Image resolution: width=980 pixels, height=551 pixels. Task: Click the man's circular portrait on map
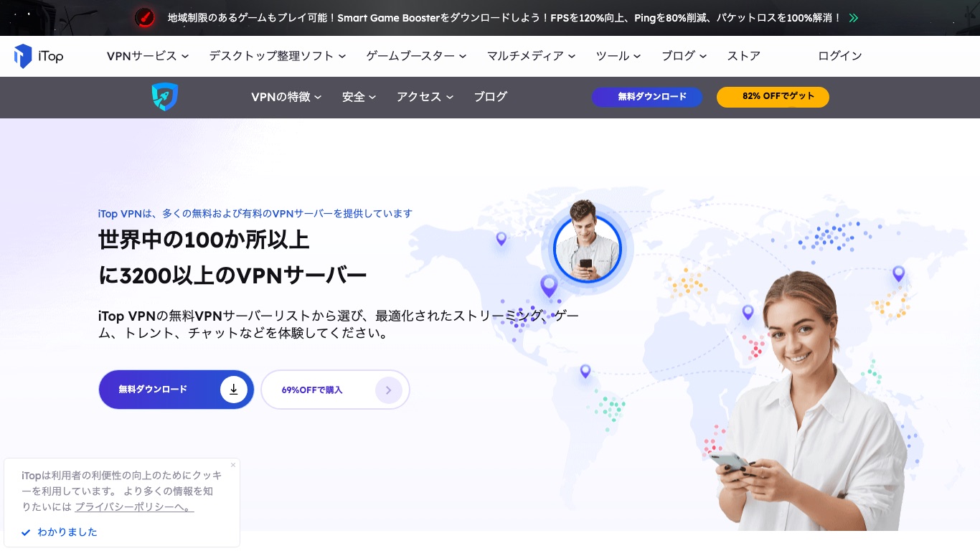pyautogui.click(x=588, y=248)
